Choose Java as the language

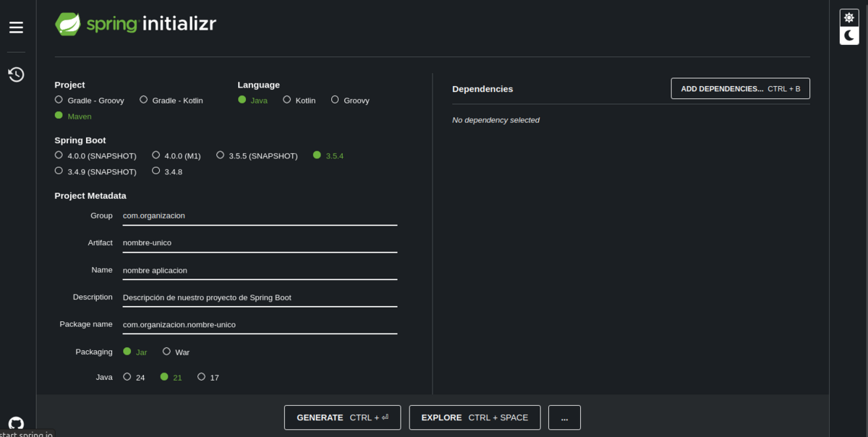(x=253, y=101)
